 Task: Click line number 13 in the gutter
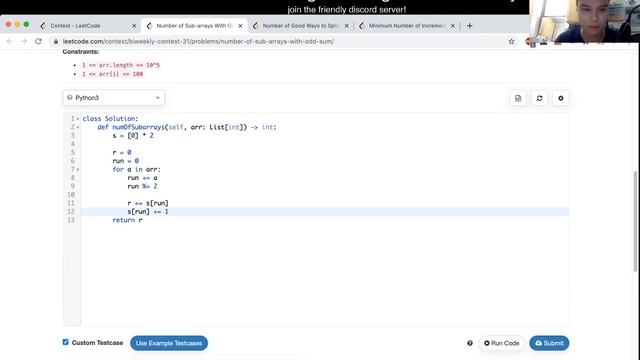[71, 220]
